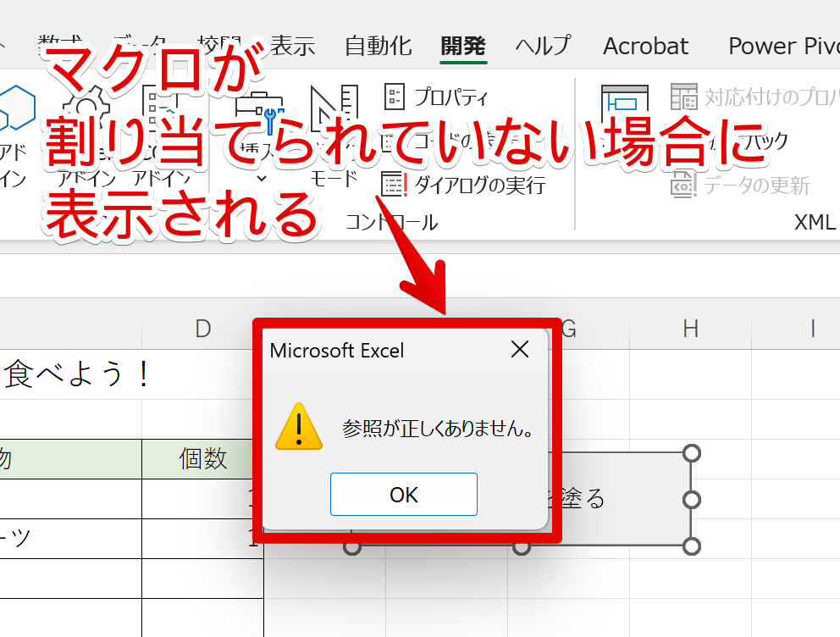Open the Power Pivot tab
The height and width of the screenshot is (637, 840).
[x=784, y=46]
